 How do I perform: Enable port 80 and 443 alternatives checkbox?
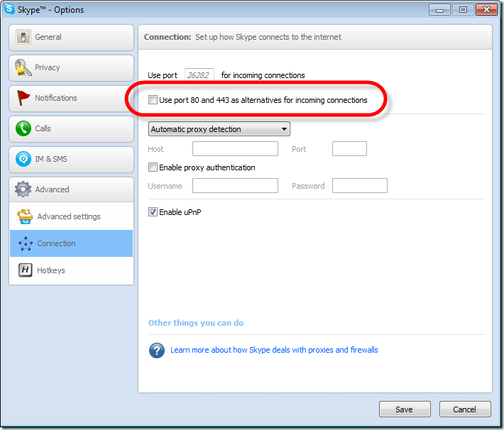[x=153, y=100]
